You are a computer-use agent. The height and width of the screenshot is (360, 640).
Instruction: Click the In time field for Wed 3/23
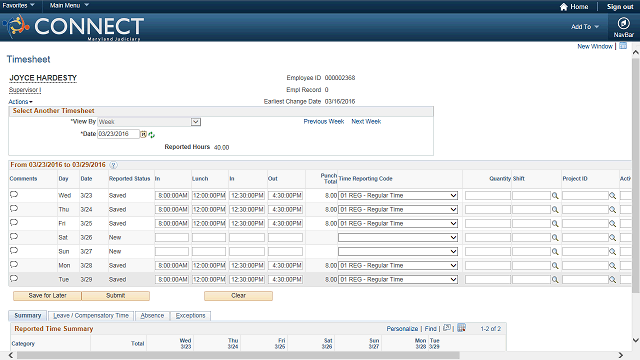172,196
